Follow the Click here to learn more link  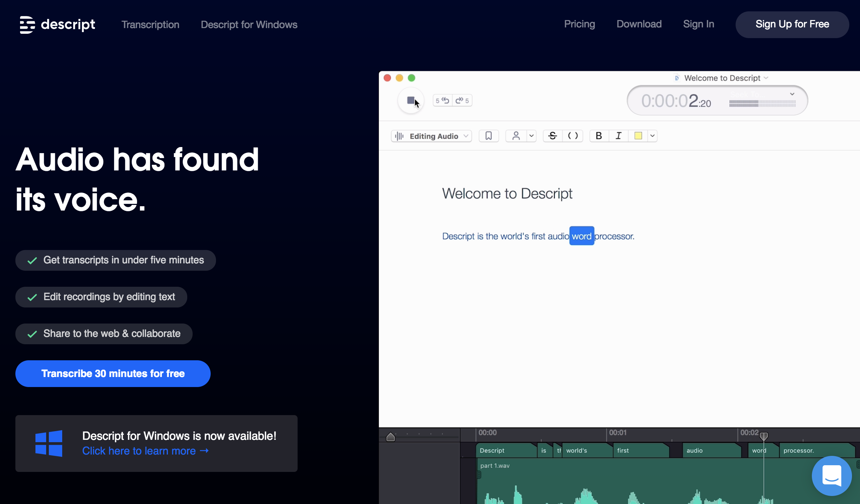pos(145,451)
